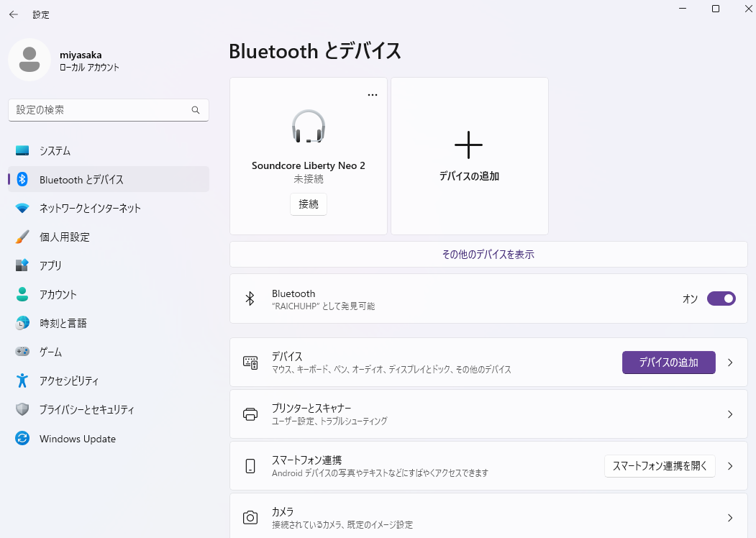Click the printer icon in the プリンターとスキャナー row
This screenshot has height=538, width=756.
(x=250, y=414)
